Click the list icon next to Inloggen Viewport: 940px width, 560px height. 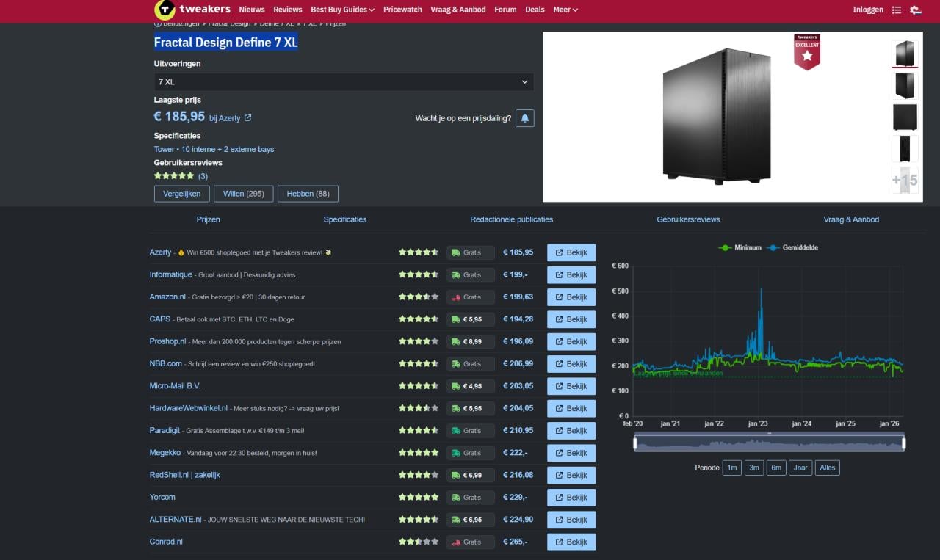coord(897,10)
